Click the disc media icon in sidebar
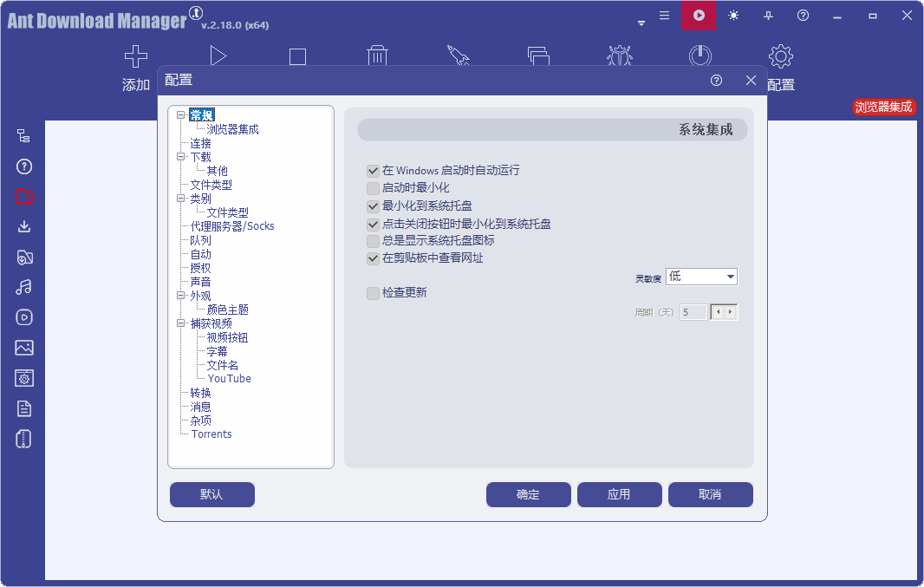This screenshot has width=924, height=587. (x=23, y=257)
